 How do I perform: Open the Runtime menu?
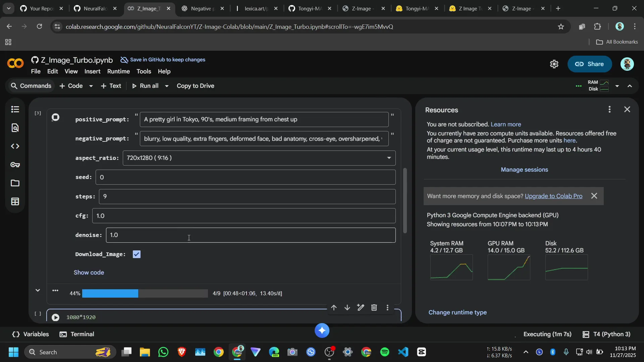[118, 71]
